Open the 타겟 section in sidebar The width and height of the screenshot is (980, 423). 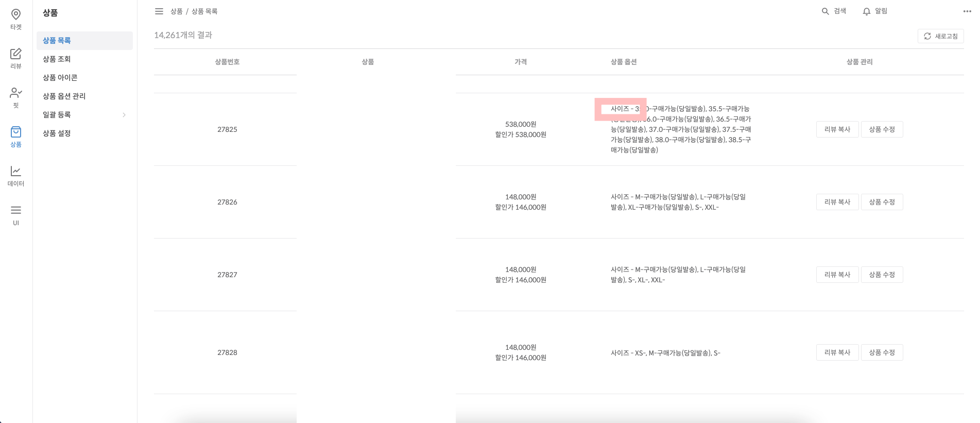16,19
